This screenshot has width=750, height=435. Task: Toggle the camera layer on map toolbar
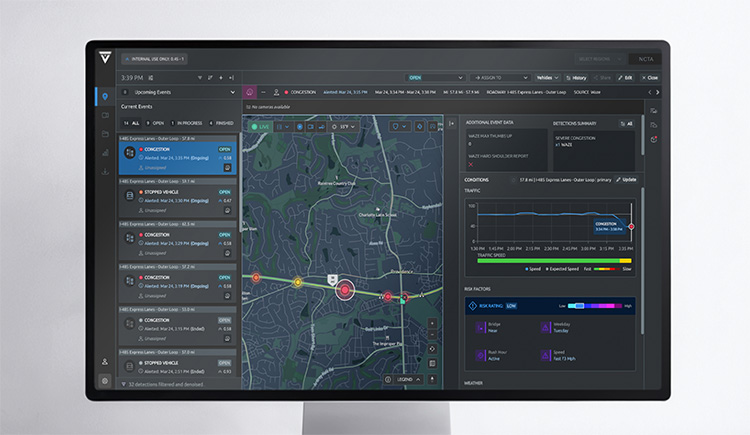click(311, 127)
